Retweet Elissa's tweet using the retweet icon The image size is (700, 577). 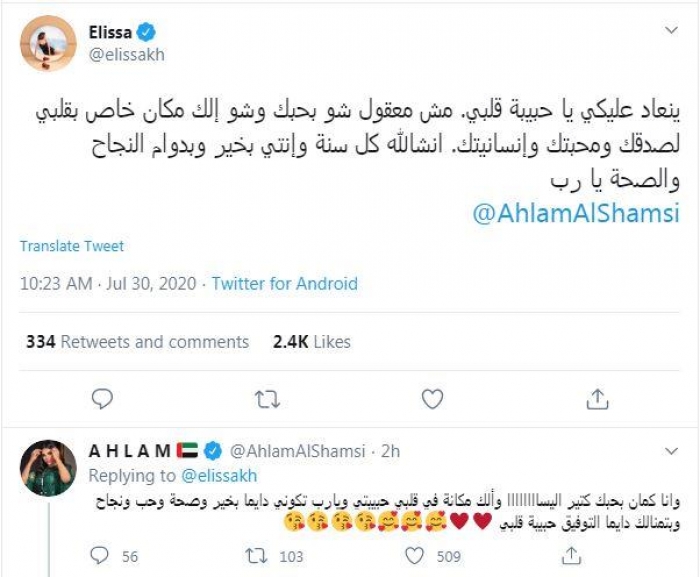266,400
